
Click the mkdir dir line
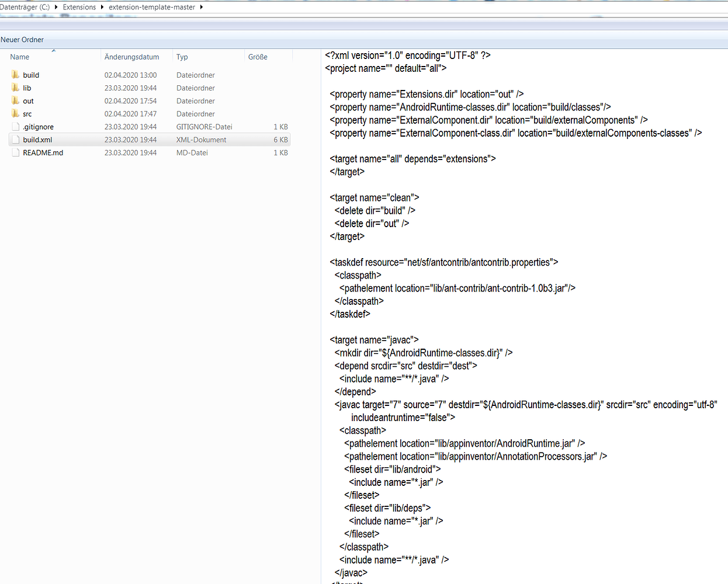point(424,353)
